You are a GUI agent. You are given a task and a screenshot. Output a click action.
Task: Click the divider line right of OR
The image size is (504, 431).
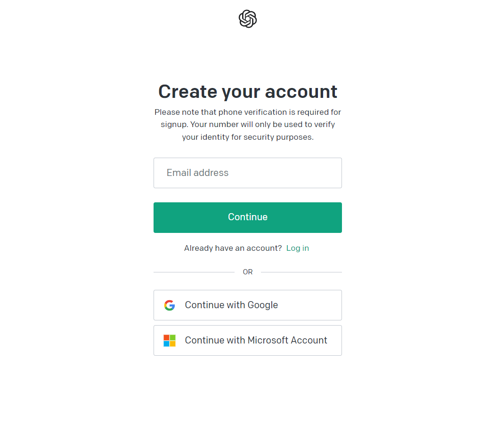coord(301,272)
